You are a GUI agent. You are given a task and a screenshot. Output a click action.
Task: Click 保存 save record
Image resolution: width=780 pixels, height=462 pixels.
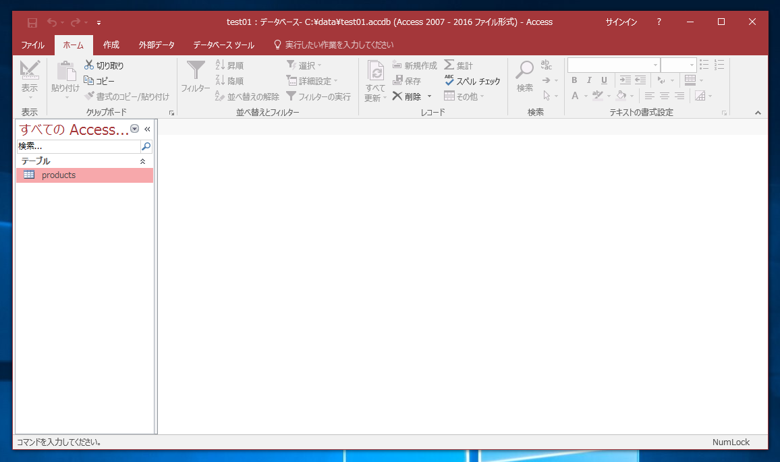406,81
